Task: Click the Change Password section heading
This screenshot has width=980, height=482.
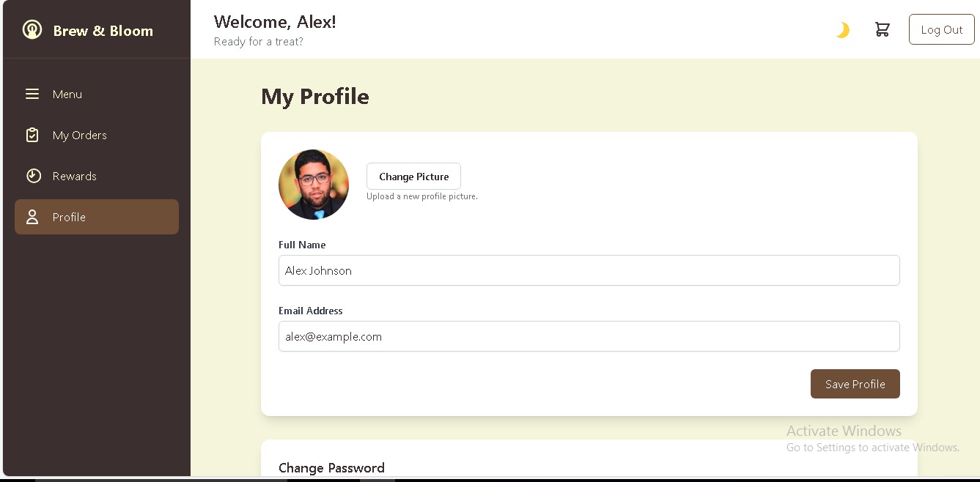Action: [331, 468]
